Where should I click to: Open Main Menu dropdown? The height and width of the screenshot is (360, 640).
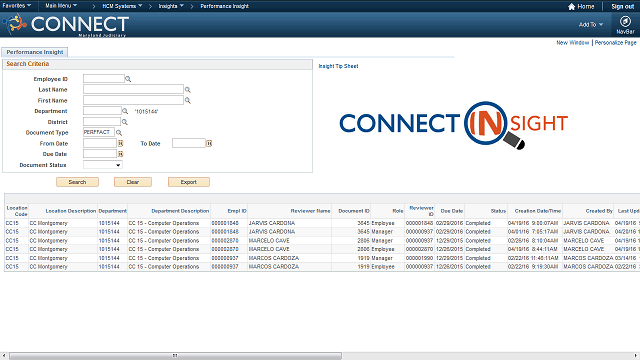(61, 6)
